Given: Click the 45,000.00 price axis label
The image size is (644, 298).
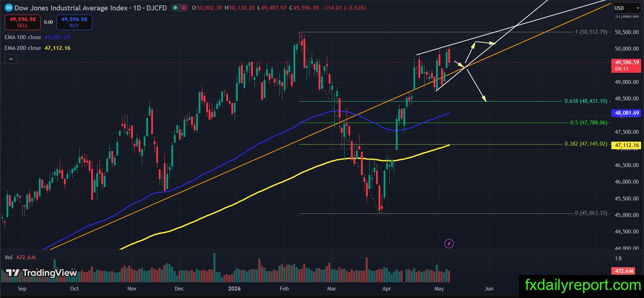Looking at the screenshot, I should point(627,215).
